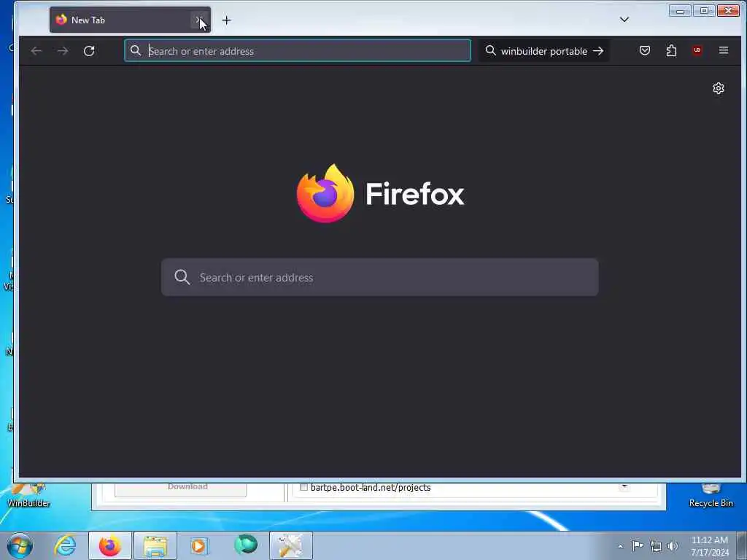Focus the top address bar
The image size is (747, 560).
pyautogui.click(x=298, y=50)
